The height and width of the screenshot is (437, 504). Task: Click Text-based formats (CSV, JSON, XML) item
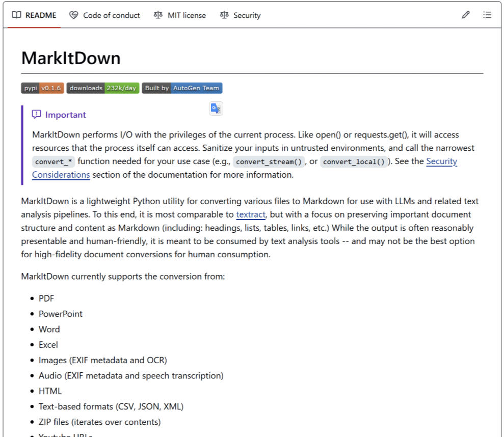tap(111, 406)
